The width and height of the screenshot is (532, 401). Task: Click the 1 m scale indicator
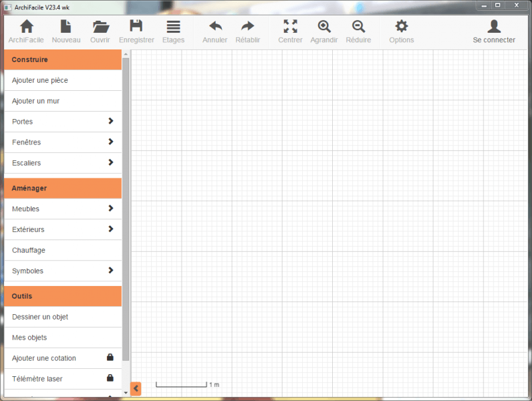[x=187, y=385]
